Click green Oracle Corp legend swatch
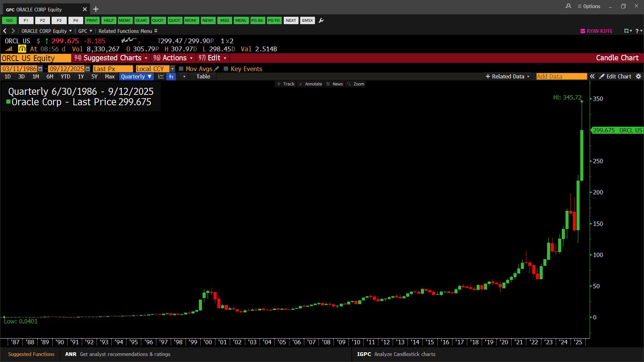This screenshot has height=362, width=644. pos(8,102)
